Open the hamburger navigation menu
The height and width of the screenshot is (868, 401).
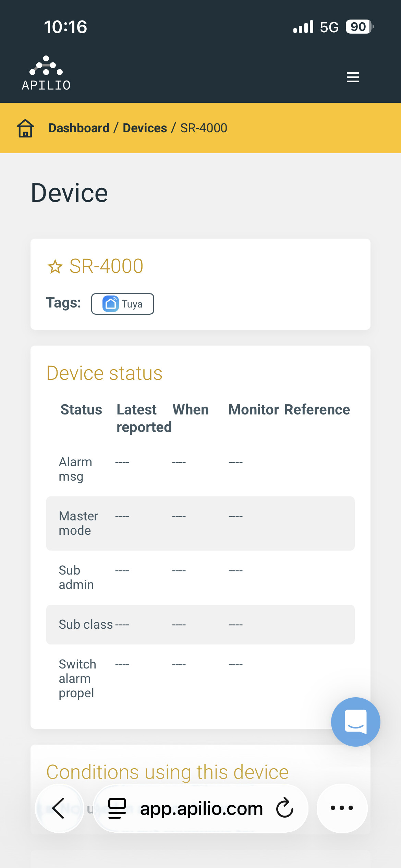tap(353, 77)
